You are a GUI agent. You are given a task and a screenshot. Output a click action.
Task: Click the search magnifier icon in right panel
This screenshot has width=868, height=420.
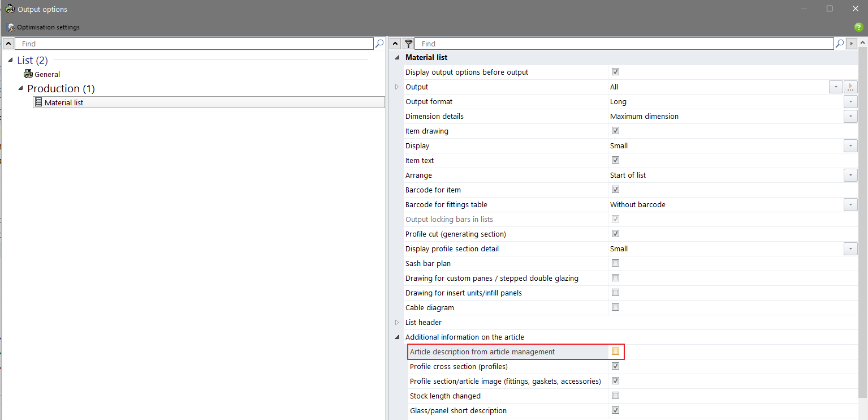coord(840,44)
